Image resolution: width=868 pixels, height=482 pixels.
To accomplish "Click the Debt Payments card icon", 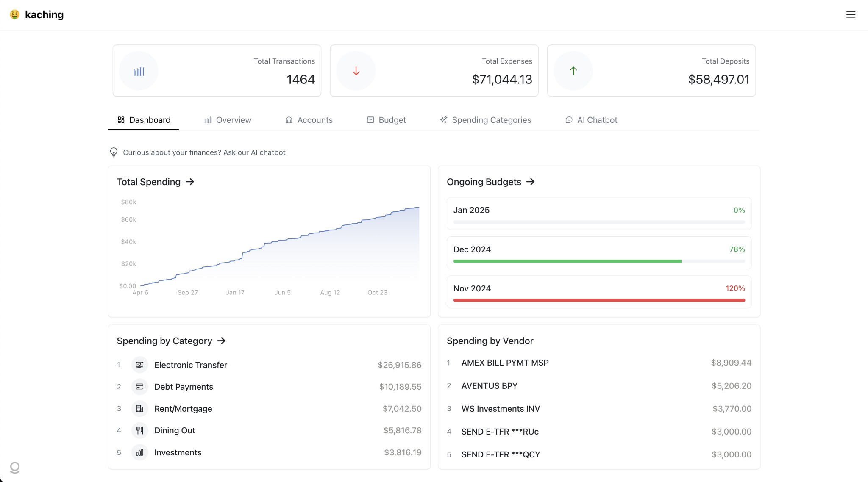I will [139, 387].
